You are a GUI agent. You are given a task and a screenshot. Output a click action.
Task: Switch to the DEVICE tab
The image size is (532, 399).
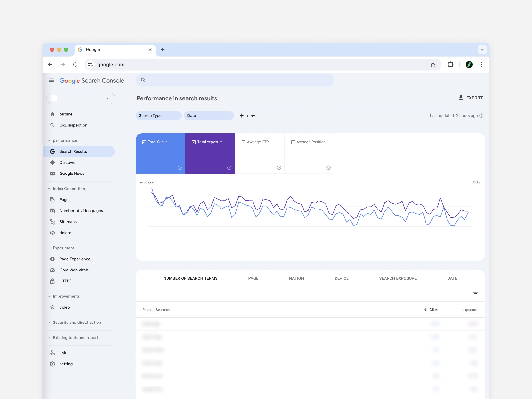342,279
